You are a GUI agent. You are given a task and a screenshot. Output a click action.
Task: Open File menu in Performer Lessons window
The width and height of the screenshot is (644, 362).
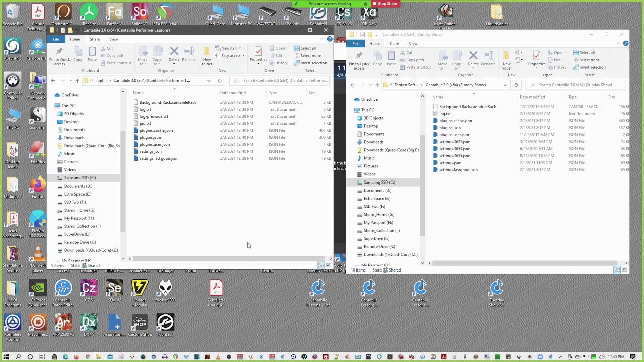point(56,39)
